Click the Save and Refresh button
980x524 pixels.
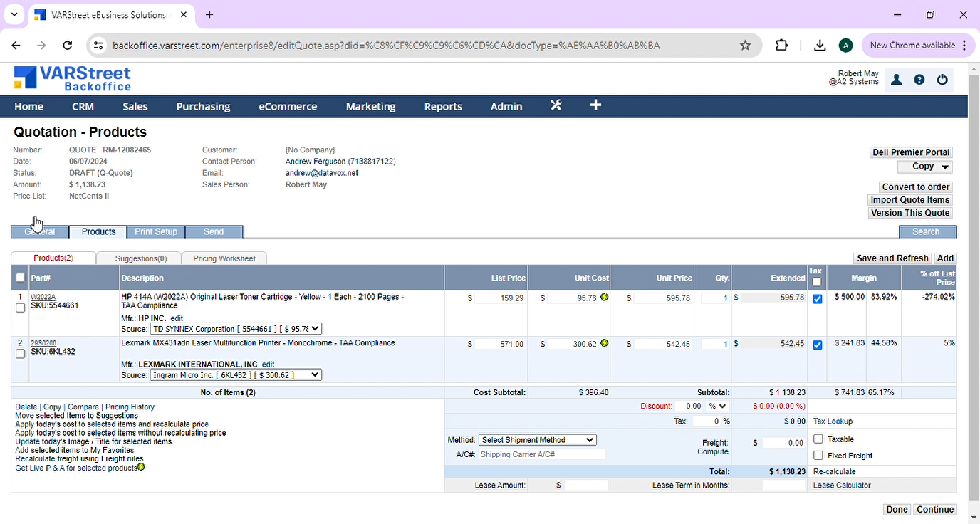tap(892, 258)
